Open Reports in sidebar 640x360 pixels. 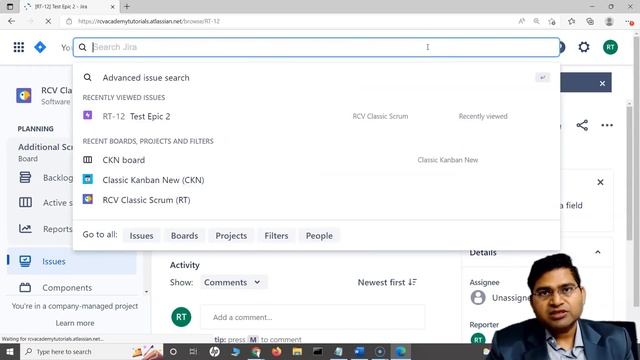click(45, 229)
